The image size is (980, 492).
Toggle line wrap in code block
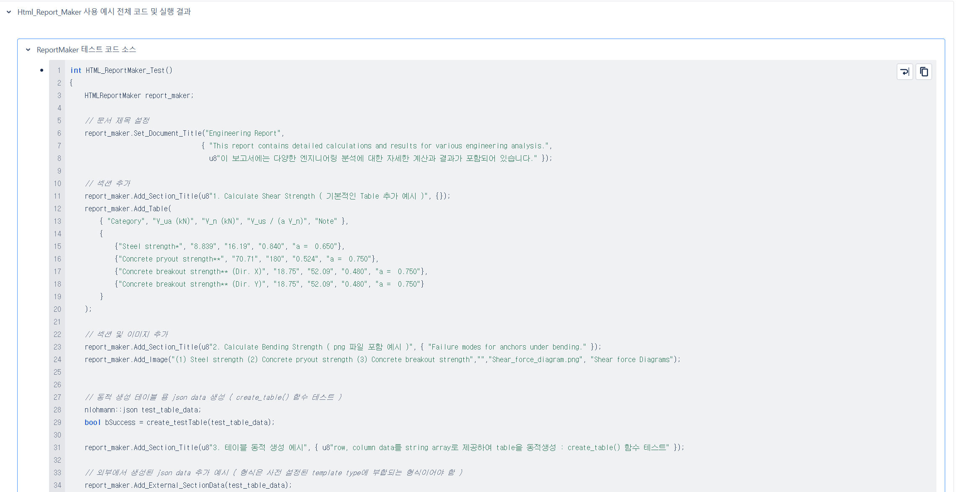[905, 72]
